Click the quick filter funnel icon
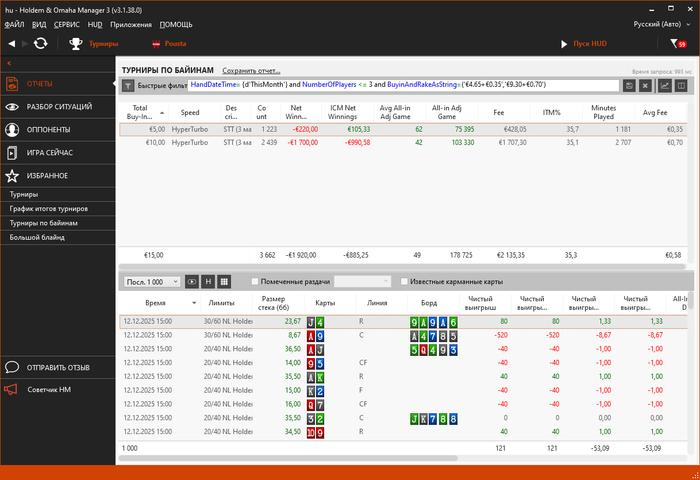This screenshot has height=480, width=700. click(x=128, y=86)
